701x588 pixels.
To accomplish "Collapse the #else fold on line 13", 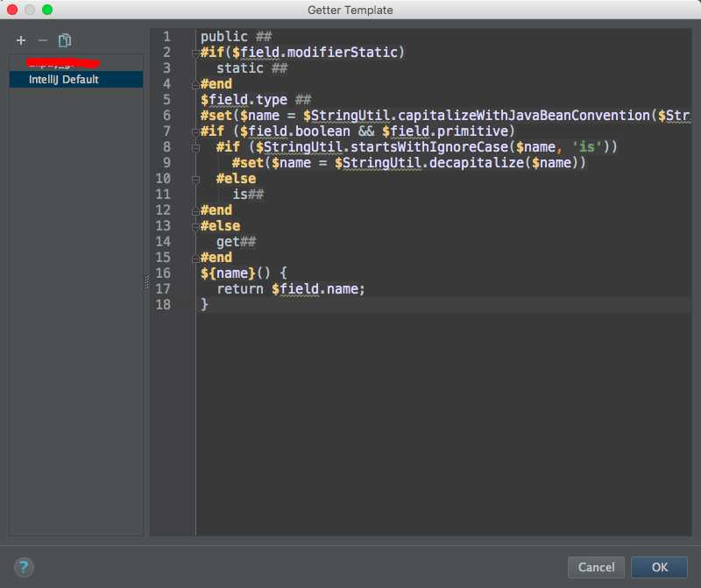I will [195, 227].
